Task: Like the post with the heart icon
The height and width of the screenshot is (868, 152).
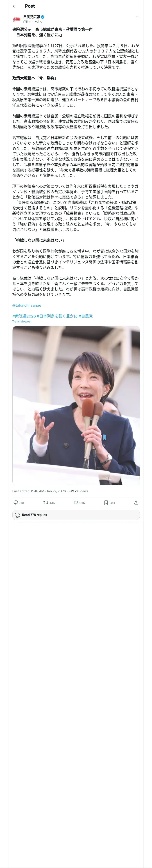Action: [x=79, y=503]
